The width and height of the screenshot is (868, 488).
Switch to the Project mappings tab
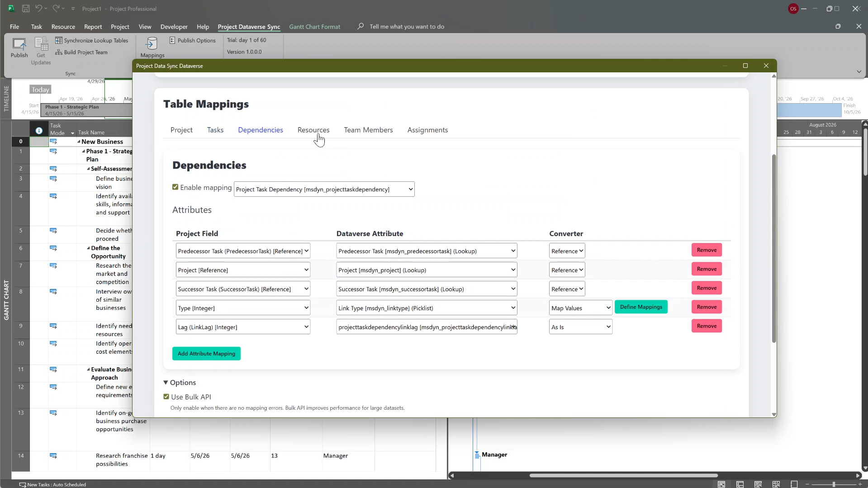click(181, 130)
